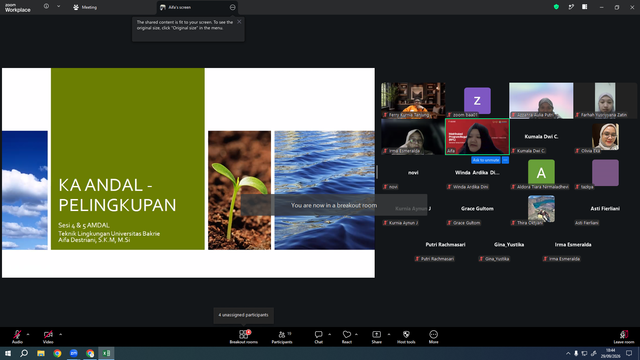This screenshot has height=360, width=640.
Task: Click Asti Fierliani participant name
Action: click(605, 209)
